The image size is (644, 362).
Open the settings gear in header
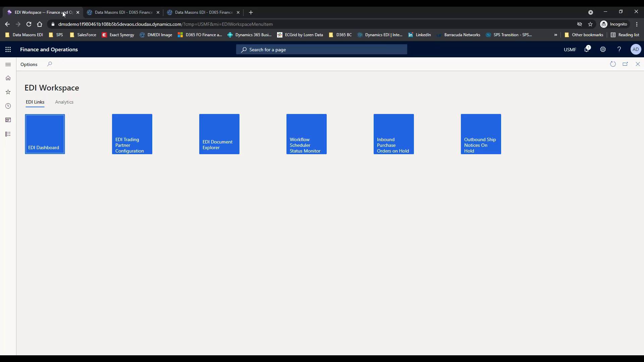(x=603, y=50)
